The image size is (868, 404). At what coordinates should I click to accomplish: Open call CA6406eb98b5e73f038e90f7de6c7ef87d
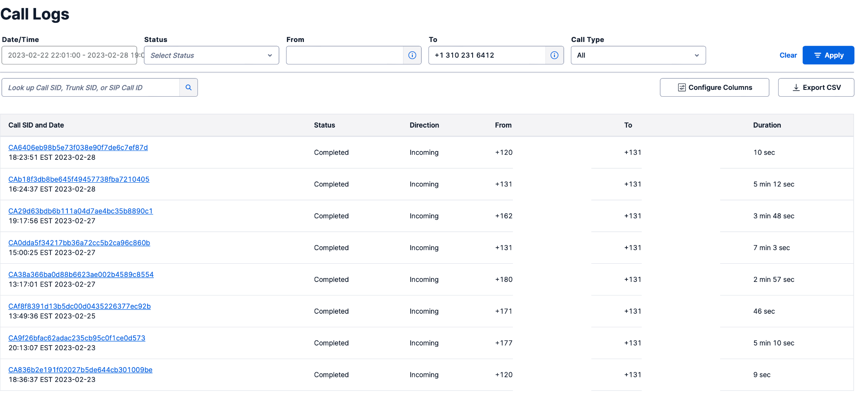coord(78,148)
